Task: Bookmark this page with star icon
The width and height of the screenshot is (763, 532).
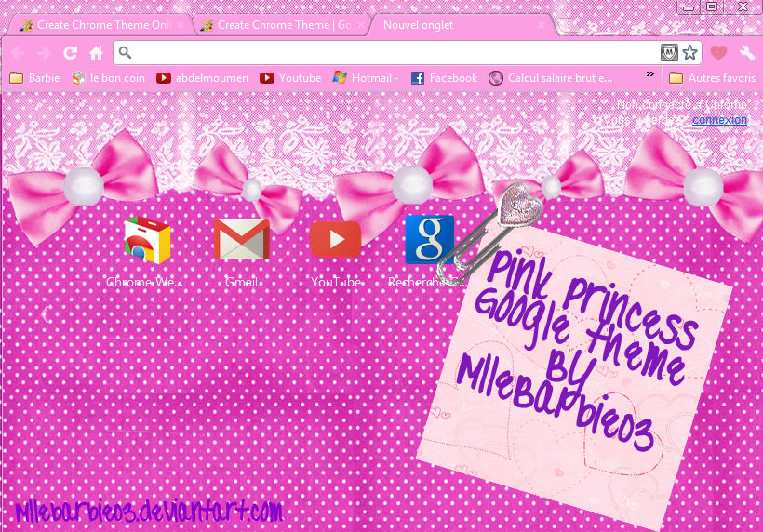Action: pyautogui.click(x=690, y=52)
